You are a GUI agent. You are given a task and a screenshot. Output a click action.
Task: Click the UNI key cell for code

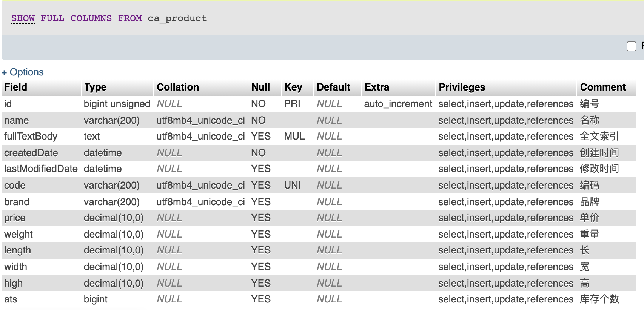pos(293,185)
